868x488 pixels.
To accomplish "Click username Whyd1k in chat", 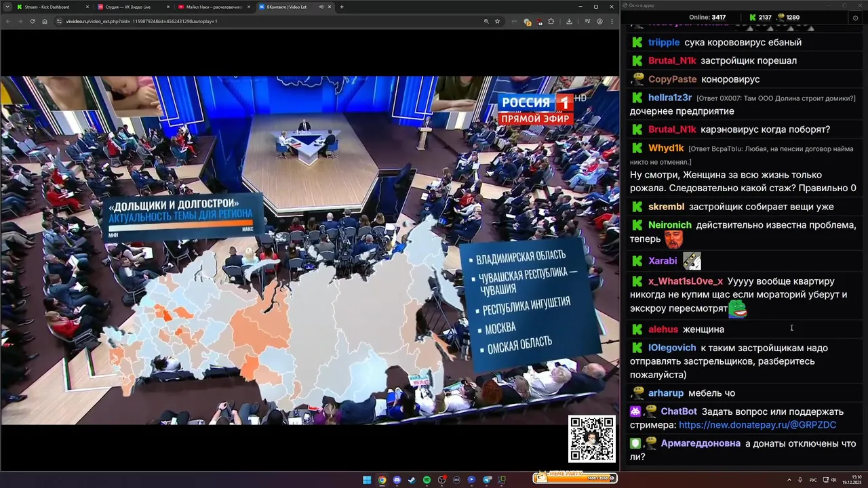I will click(x=666, y=148).
